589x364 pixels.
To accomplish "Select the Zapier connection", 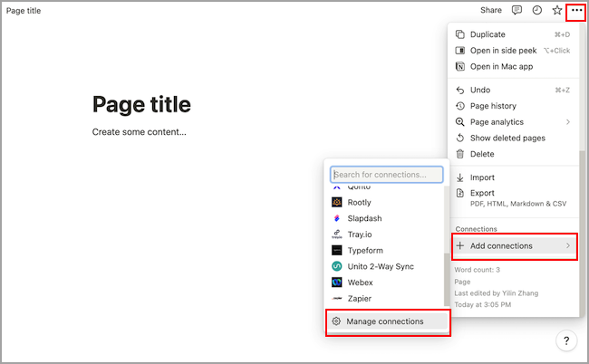I will click(386, 299).
